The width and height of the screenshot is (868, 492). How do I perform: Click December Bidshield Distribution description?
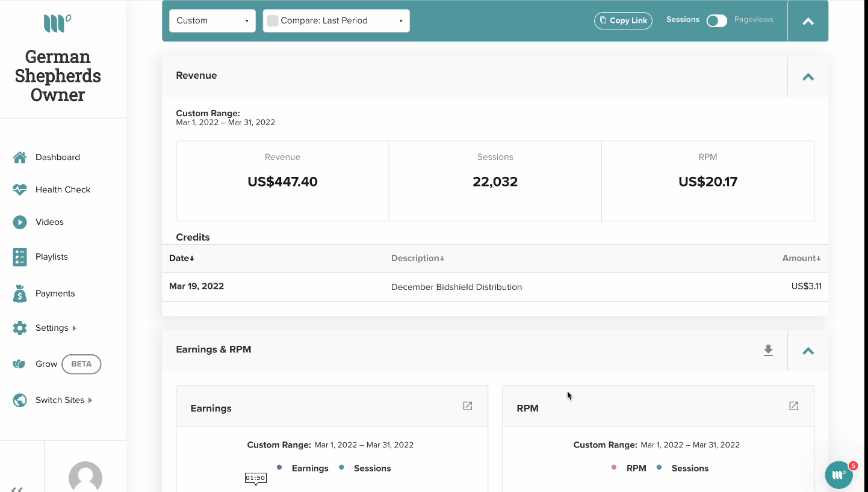tap(456, 287)
